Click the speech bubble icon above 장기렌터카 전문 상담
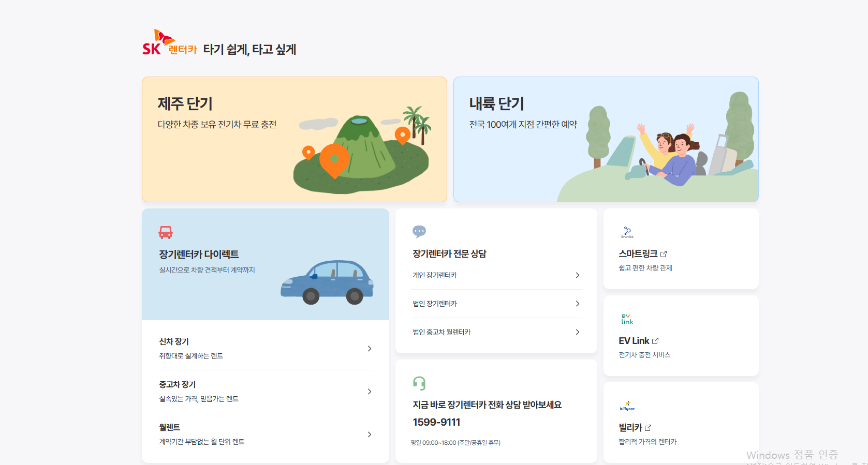Image resolution: width=868 pixels, height=465 pixels. [x=419, y=231]
